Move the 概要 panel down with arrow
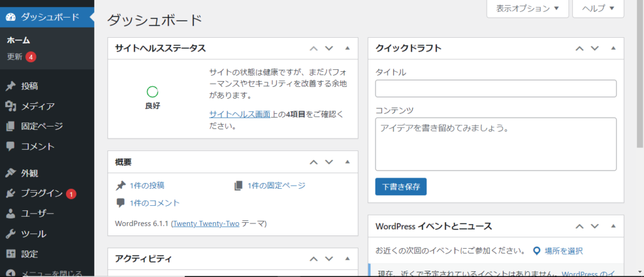This screenshot has width=644, height=277. coord(328,162)
